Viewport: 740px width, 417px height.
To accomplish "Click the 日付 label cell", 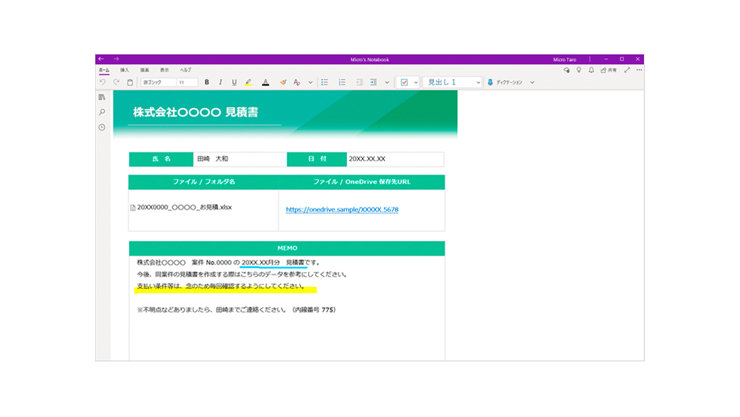I will click(317, 159).
